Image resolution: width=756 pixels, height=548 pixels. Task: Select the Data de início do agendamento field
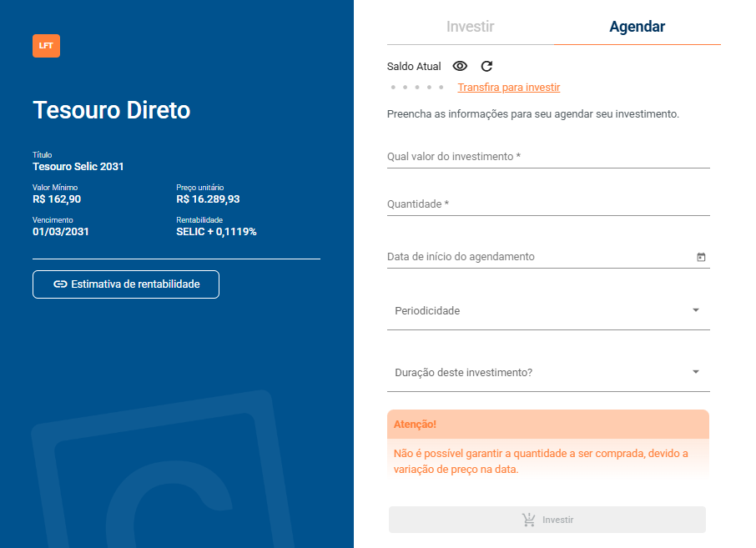coord(548,256)
